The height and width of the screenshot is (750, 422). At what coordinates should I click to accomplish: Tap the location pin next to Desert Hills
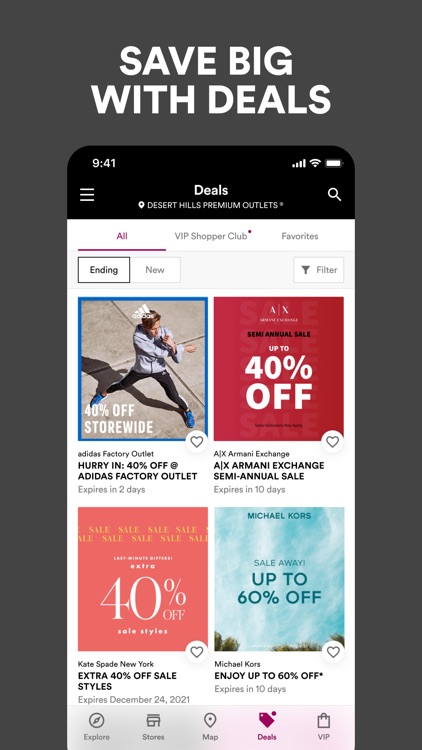point(141,205)
